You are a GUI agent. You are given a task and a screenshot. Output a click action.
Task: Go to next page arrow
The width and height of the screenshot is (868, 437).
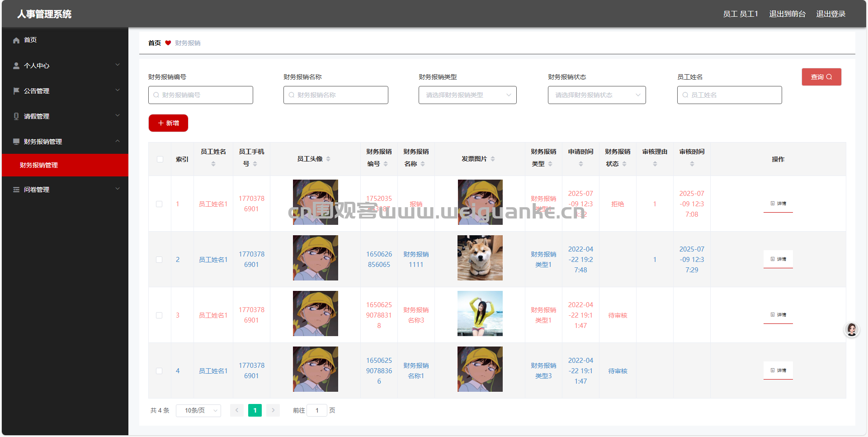point(273,410)
